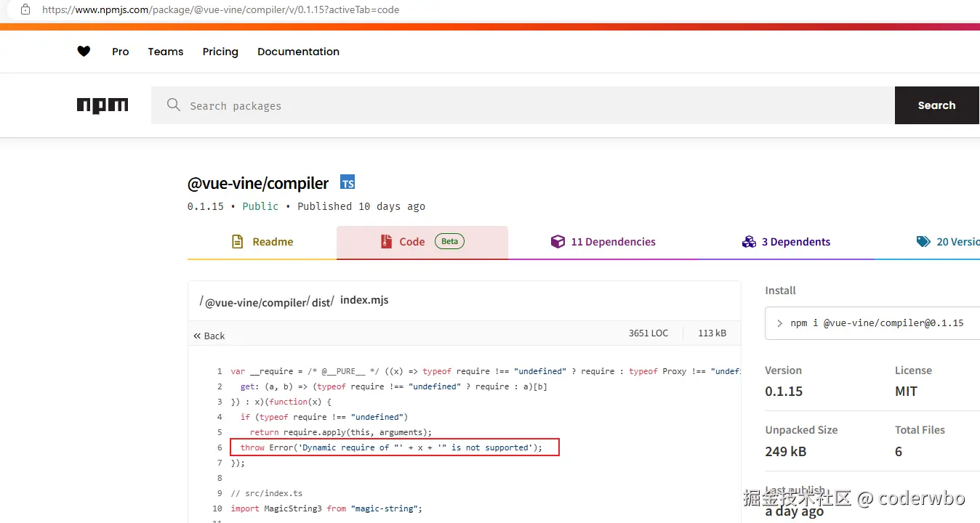Click the version value 0.1.15

point(784,392)
